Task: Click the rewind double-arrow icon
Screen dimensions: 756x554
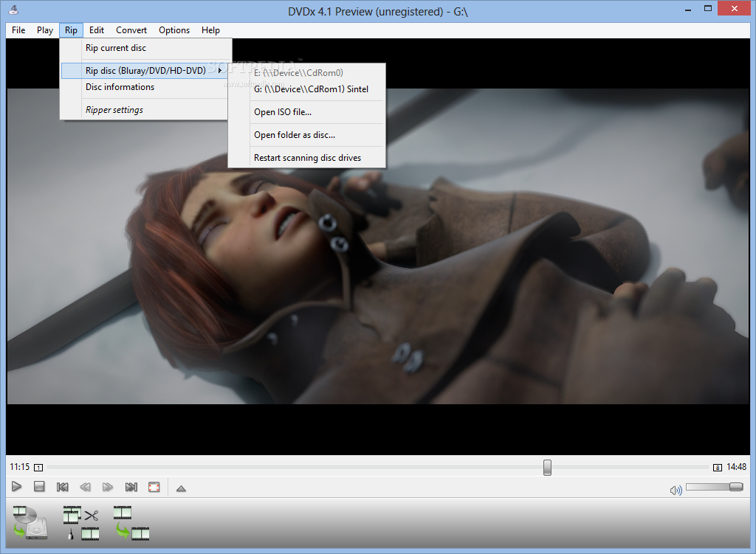Action: 86,487
